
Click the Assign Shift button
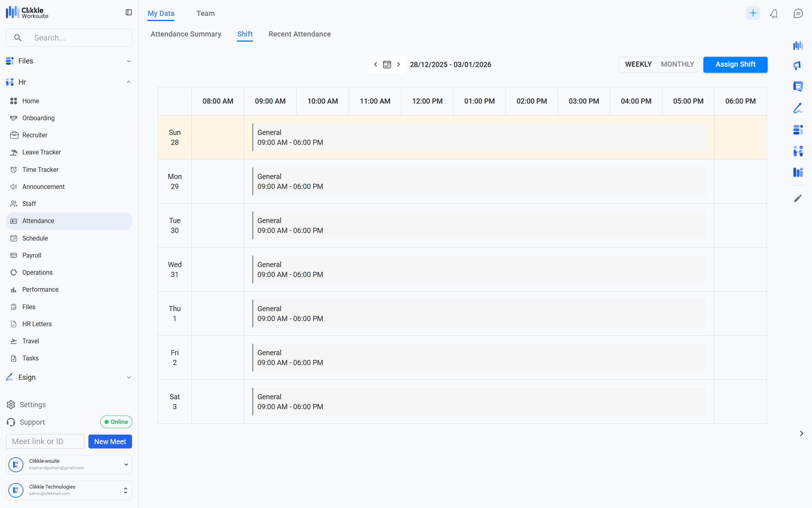(735, 64)
